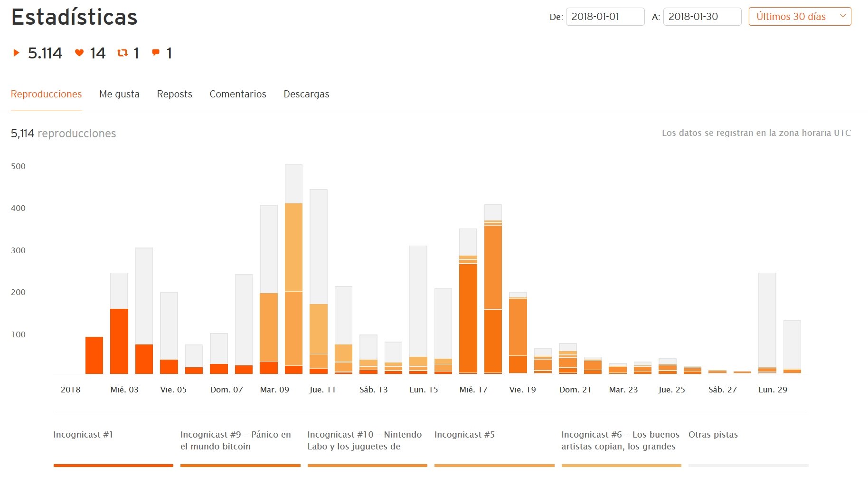Click the comment bubble icon
The image size is (868, 477).
[x=155, y=52]
